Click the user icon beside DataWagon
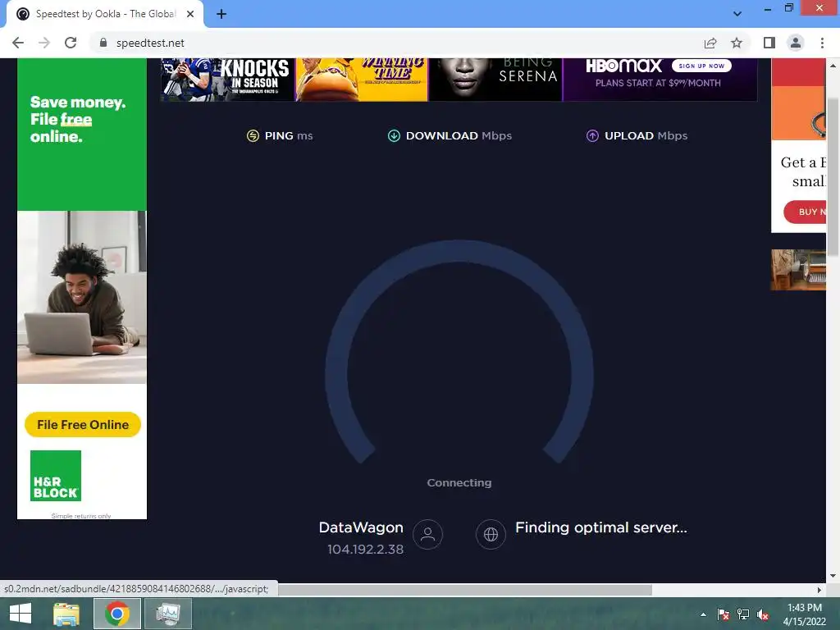 pos(427,534)
